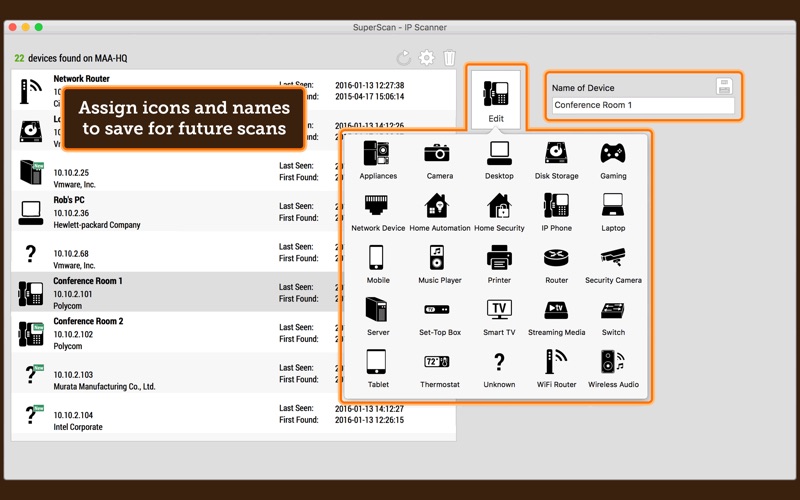Click the trash delete icon

click(449, 58)
